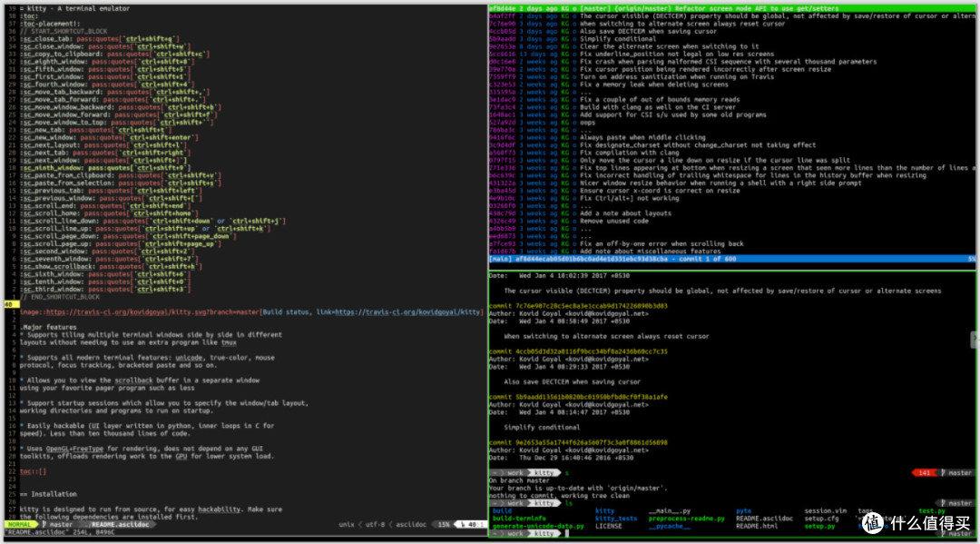Click the 15% file position indicator
The height and width of the screenshot is (544, 980).
444,525
